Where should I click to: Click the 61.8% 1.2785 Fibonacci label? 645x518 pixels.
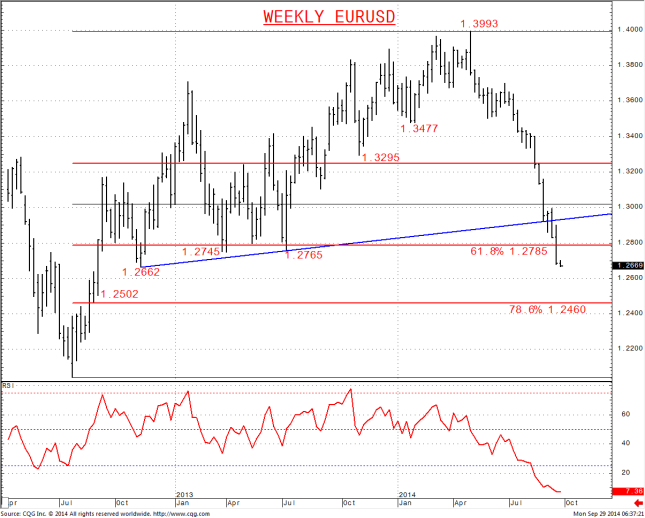tap(509, 251)
